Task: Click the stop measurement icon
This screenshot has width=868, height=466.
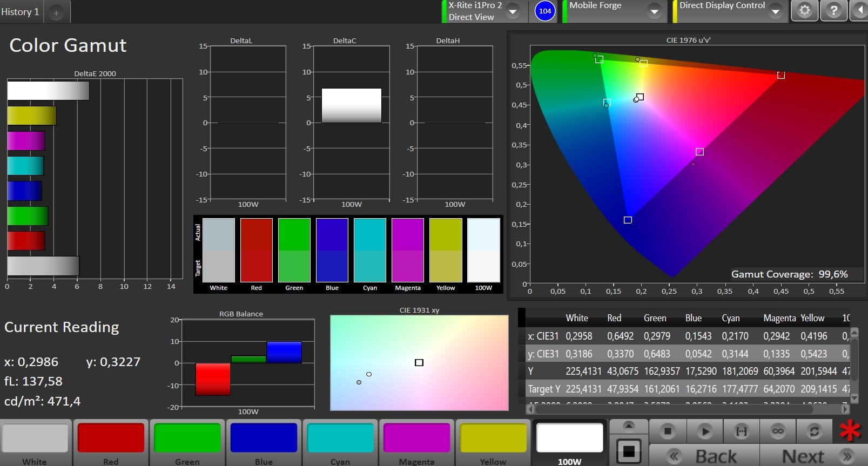Action: (x=668, y=431)
